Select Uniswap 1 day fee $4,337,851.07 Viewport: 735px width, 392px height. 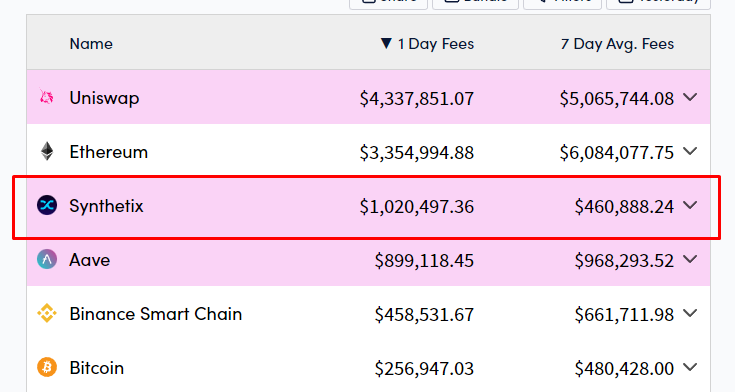click(417, 98)
